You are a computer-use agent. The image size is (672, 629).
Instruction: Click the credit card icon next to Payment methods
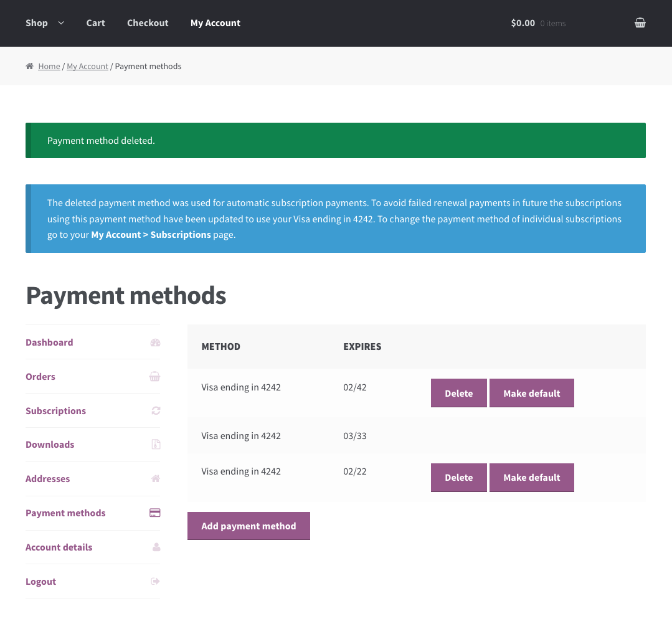(154, 513)
